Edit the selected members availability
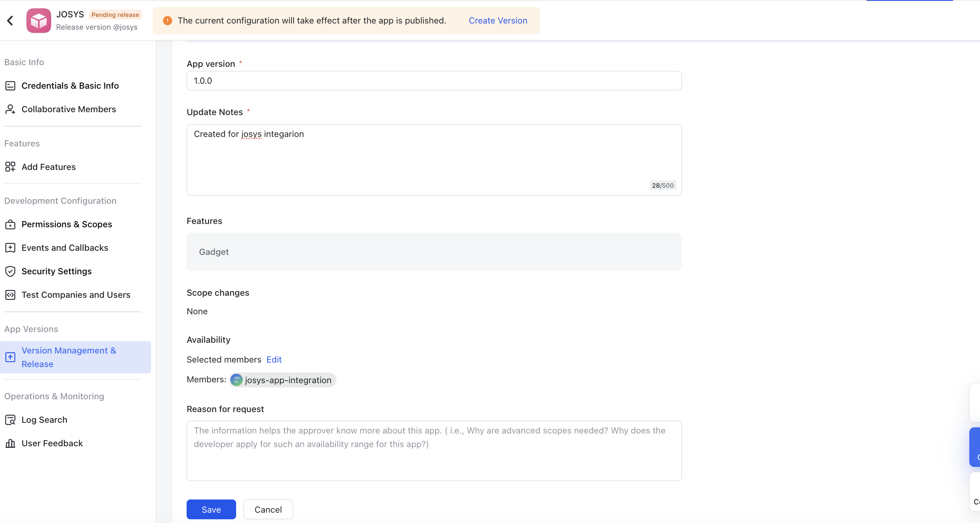 pos(274,360)
